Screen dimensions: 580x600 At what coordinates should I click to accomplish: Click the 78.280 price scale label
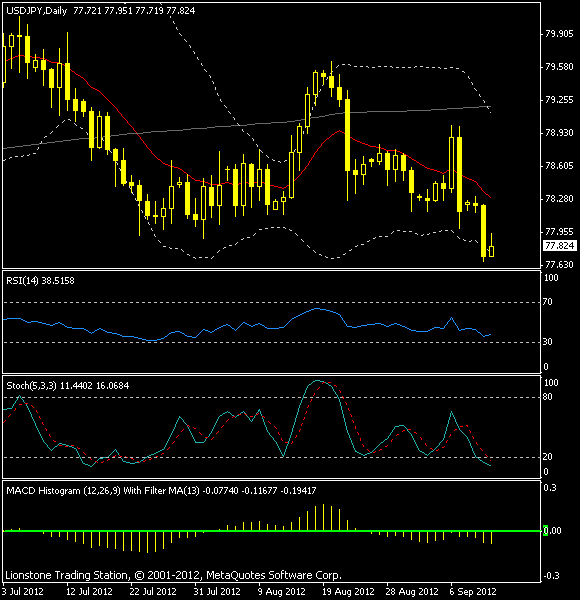559,199
